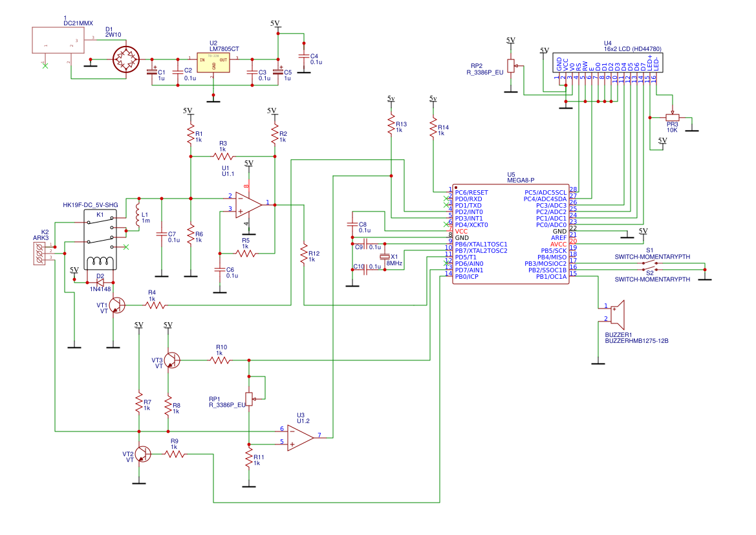Select resistor R10 symbol
Screen dimensions: 756x535
220,360
